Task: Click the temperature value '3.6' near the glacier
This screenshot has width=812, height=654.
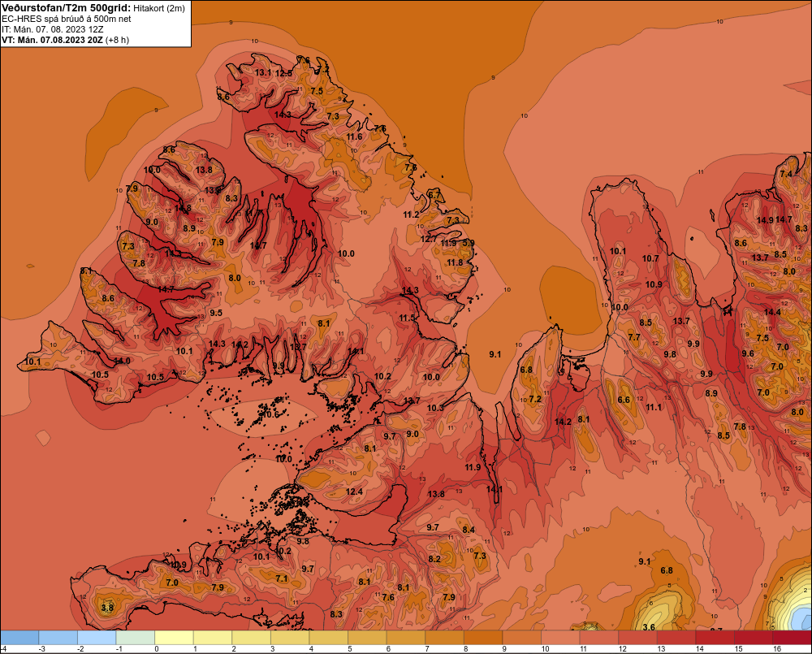Action: (x=648, y=627)
